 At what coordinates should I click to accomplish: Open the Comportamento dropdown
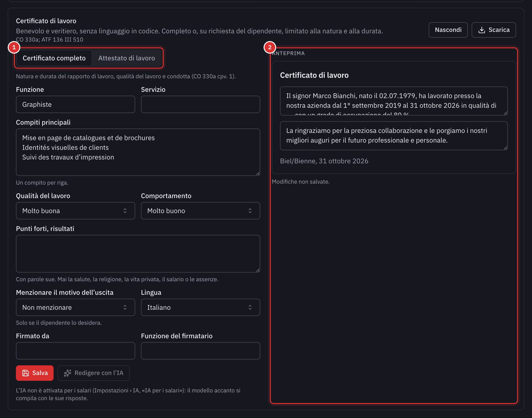coord(200,211)
